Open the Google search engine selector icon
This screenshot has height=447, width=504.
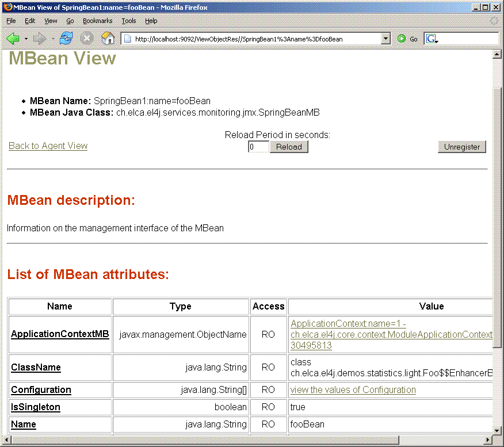click(432, 39)
